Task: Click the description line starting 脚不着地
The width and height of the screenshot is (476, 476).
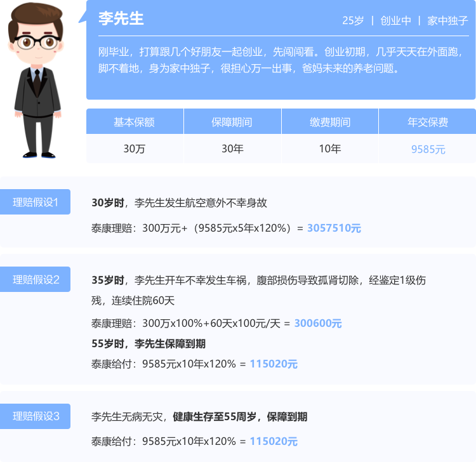Action: (248, 69)
